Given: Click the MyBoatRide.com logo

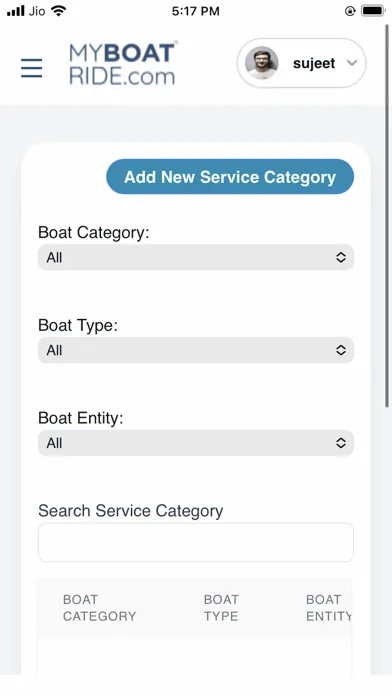Looking at the screenshot, I should click(123, 63).
